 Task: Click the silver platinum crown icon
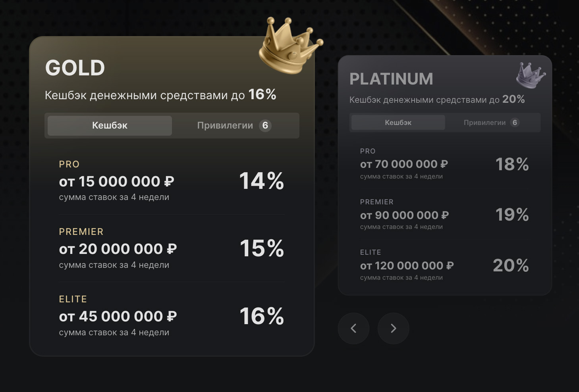(x=530, y=75)
